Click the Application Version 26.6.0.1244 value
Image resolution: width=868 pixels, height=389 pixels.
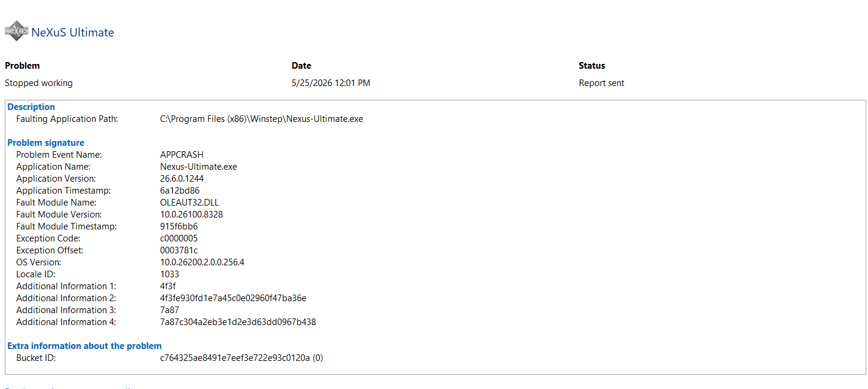point(182,179)
